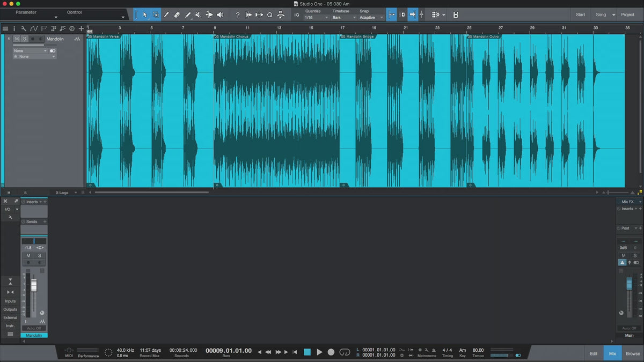The height and width of the screenshot is (362, 644).
Task: Choose the Paint pencil tool
Action: click(x=187, y=14)
